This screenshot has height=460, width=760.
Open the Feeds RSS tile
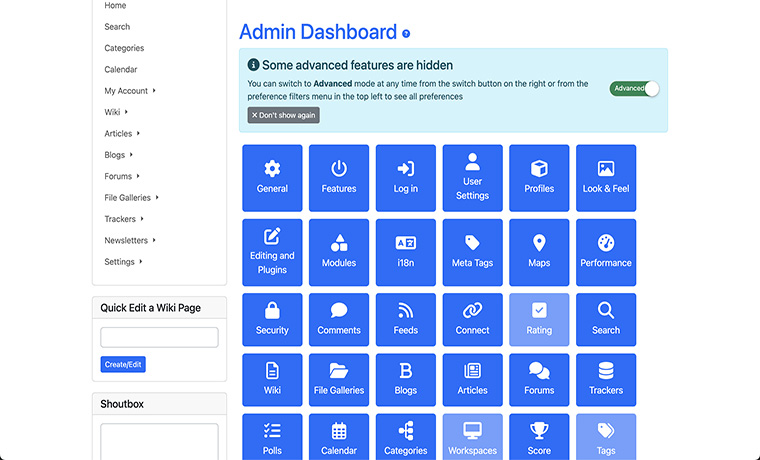(x=406, y=319)
